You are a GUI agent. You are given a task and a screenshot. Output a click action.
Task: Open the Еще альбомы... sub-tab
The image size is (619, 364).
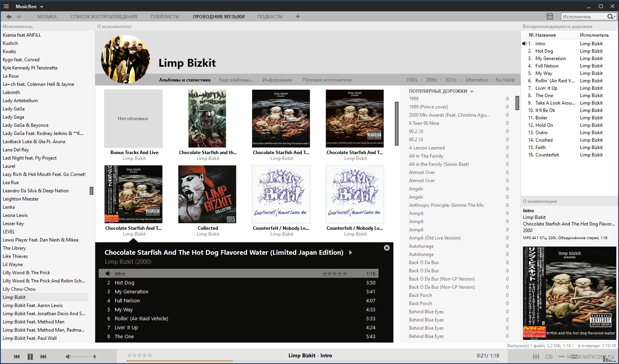tap(236, 80)
